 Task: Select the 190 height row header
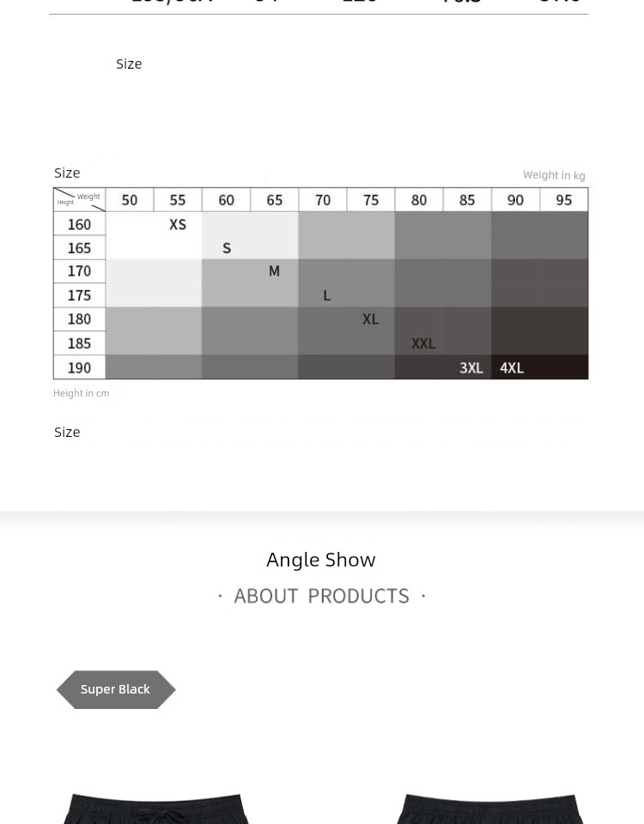pos(79,368)
